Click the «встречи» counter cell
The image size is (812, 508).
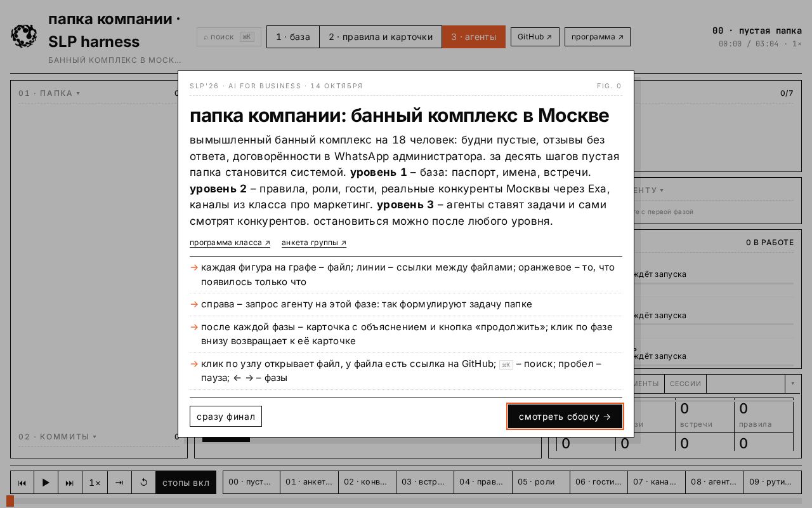(x=704, y=416)
